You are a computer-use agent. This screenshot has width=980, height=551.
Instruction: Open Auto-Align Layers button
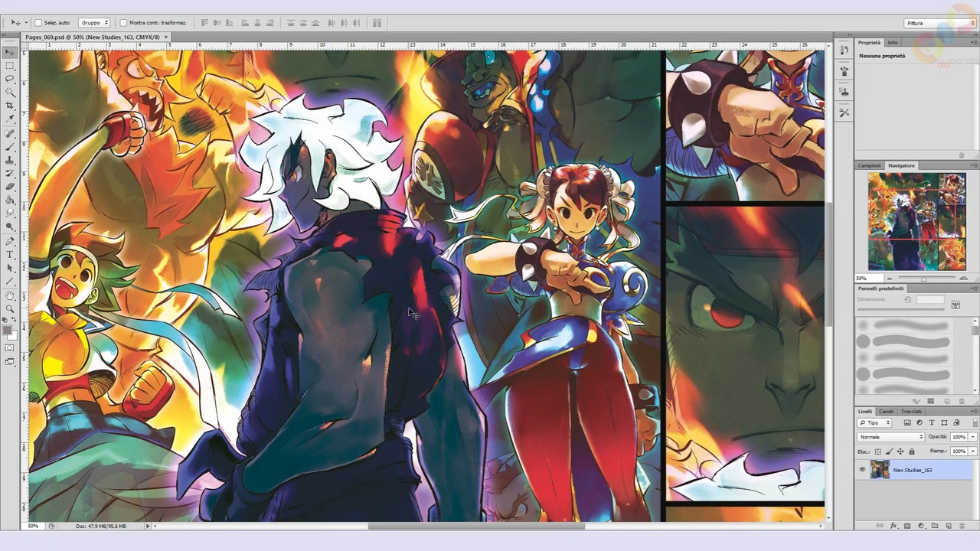click(377, 23)
